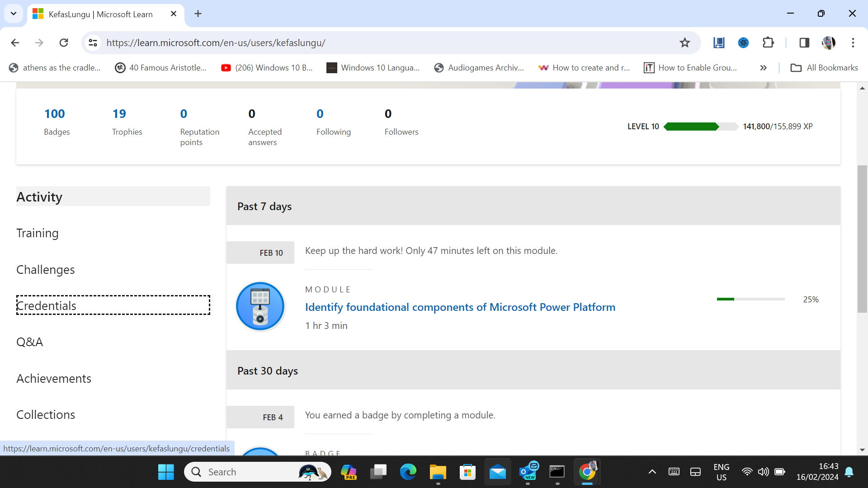Image resolution: width=868 pixels, height=488 pixels.
Task: Open a new browser tab with plus button
Action: point(198,14)
